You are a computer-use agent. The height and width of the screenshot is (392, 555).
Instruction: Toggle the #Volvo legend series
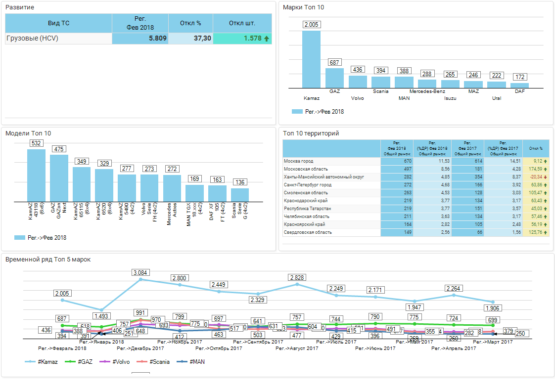click(x=115, y=362)
